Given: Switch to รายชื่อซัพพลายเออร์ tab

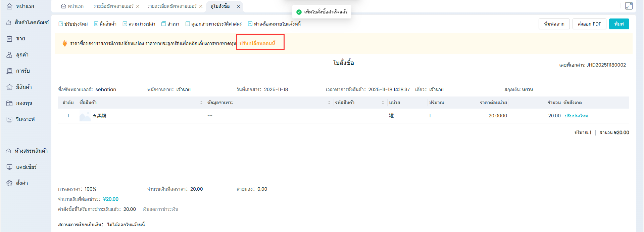Looking at the screenshot, I should coord(113,6).
